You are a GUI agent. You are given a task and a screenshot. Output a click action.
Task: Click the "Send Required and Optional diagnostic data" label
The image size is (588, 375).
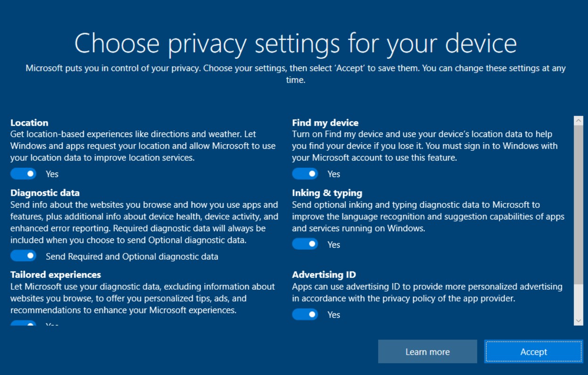132,256
